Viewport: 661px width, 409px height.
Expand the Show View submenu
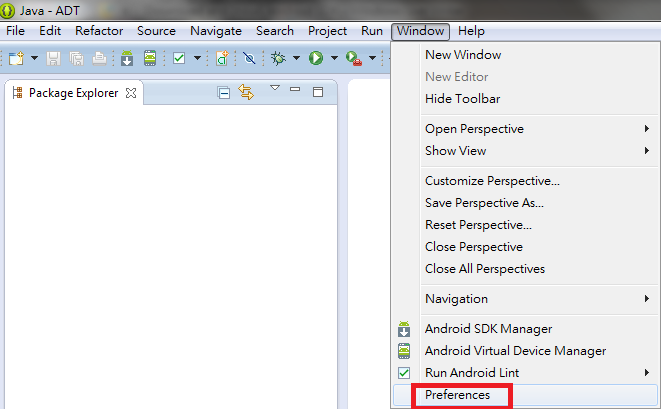647,151
